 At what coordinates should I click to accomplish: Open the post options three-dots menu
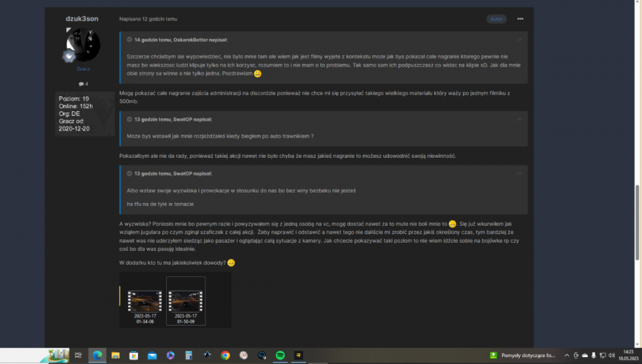coord(520,19)
